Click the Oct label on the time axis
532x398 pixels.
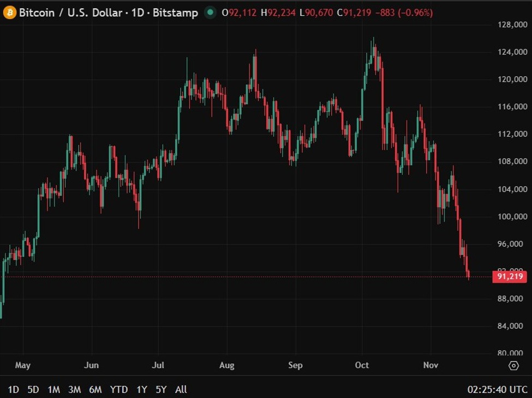(x=362, y=365)
